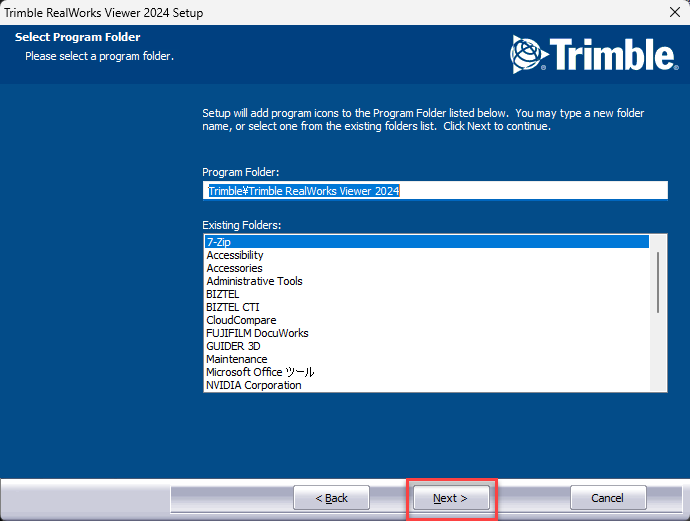Cancel the setup wizard

[608, 498]
